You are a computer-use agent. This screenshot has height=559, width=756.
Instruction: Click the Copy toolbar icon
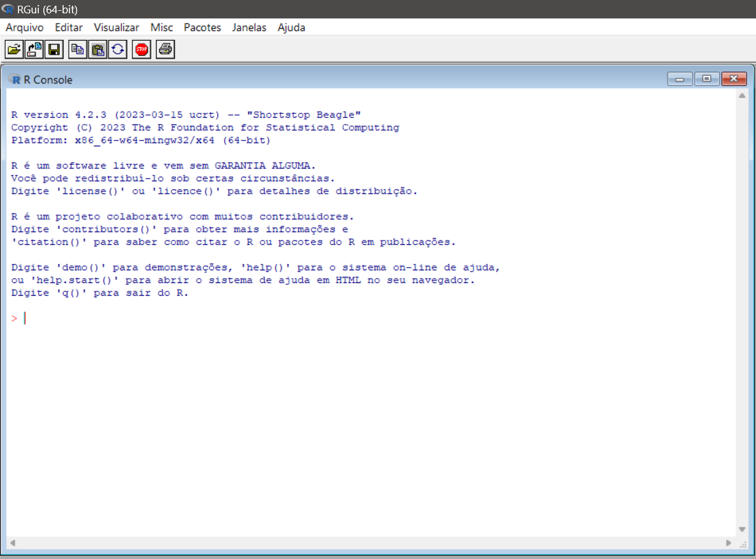coord(78,49)
